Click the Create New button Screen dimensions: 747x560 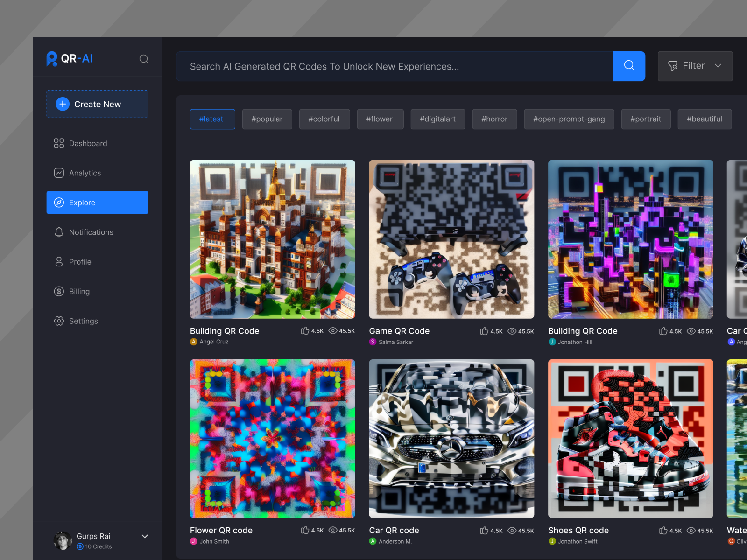pos(97,104)
